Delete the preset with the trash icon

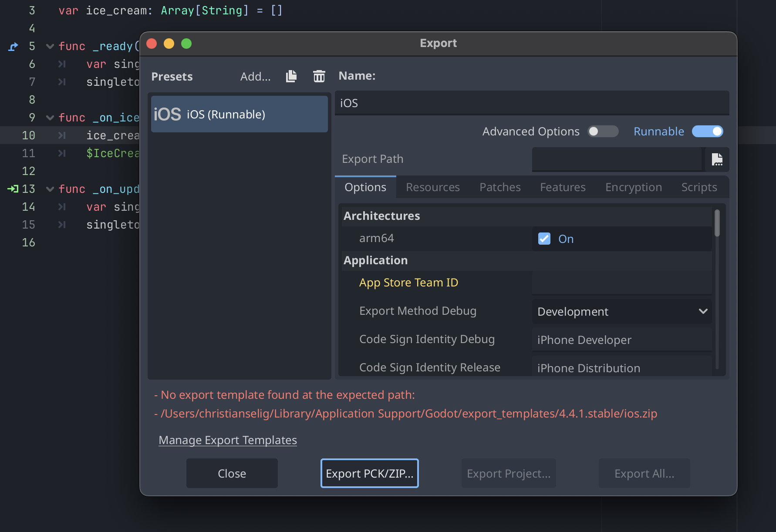(319, 76)
